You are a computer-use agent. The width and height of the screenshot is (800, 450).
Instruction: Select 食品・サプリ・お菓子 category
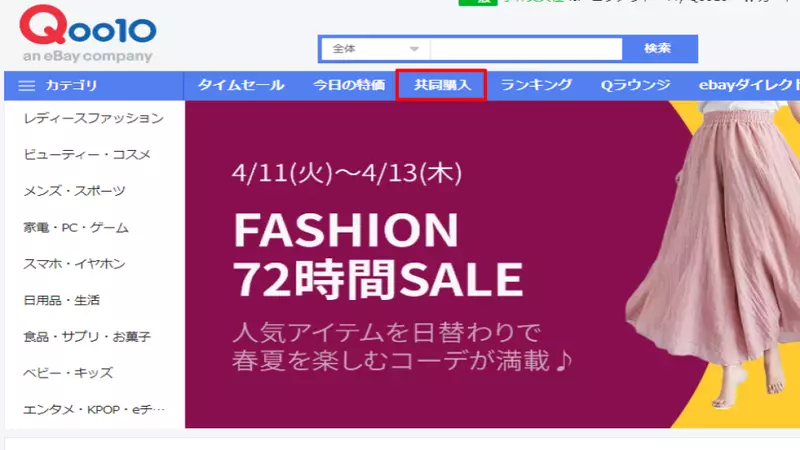click(87, 337)
